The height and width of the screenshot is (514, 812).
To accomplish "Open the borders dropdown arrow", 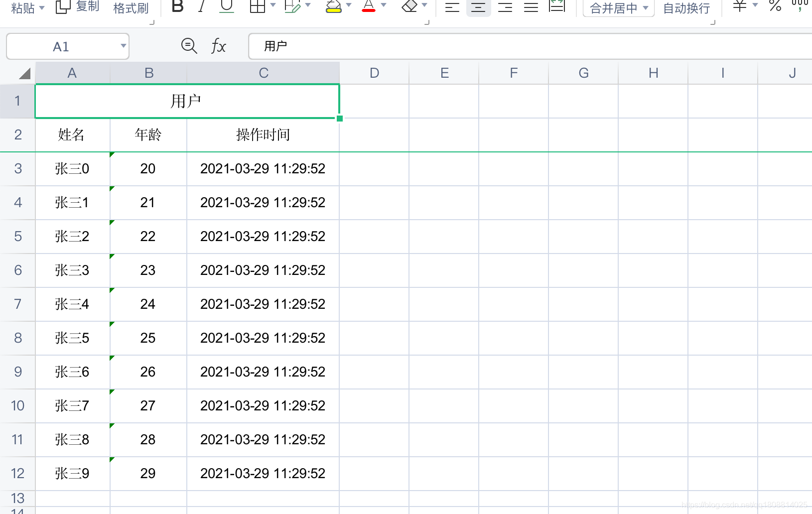I will click(x=273, y=5).
